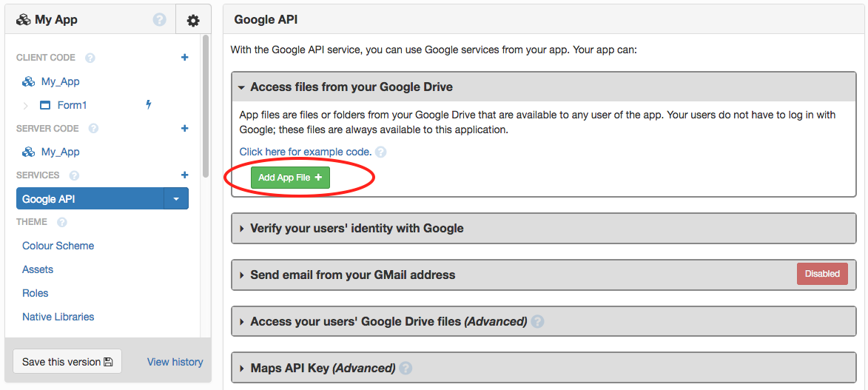The width and height of the screenshot is (868, 390).
Task: Click the My App title text
Action: click(56, 20)
